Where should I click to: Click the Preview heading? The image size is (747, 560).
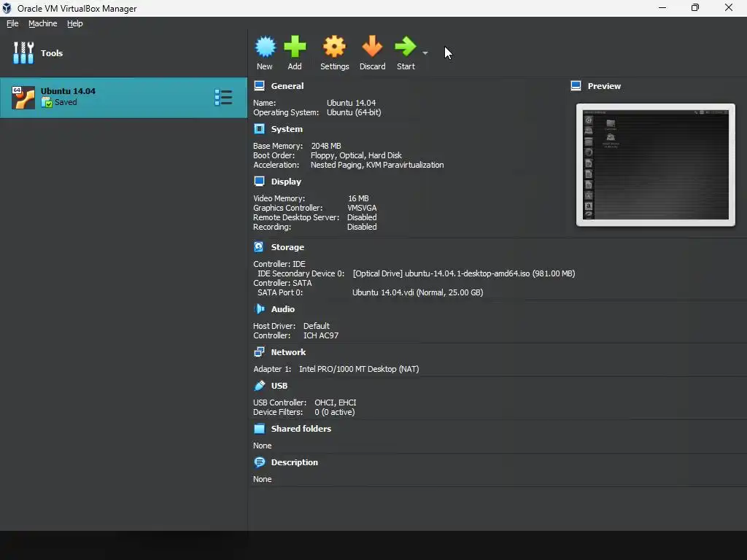(604, 86)
